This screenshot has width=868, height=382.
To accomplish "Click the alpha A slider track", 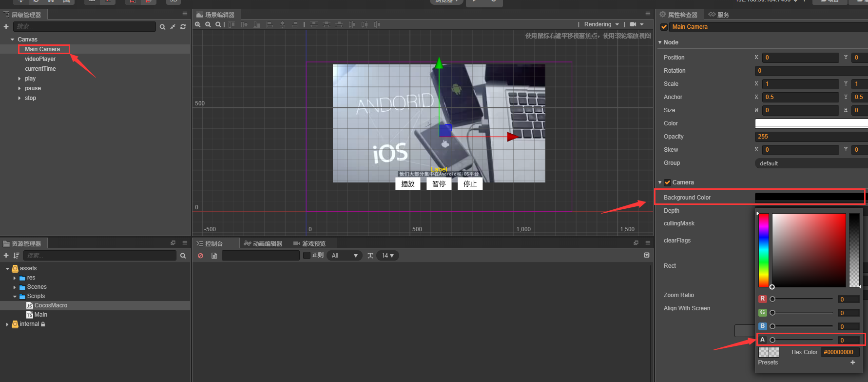I will [802, 340].
